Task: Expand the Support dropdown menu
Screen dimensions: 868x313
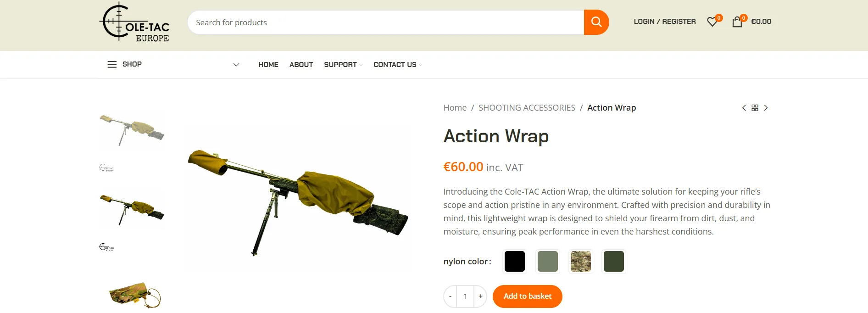Action: click(343, 65)
